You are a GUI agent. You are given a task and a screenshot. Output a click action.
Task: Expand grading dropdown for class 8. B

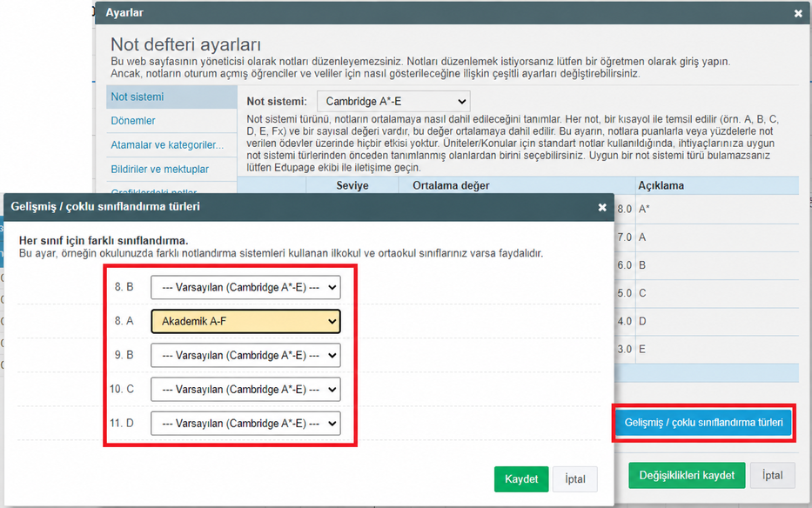245,287
